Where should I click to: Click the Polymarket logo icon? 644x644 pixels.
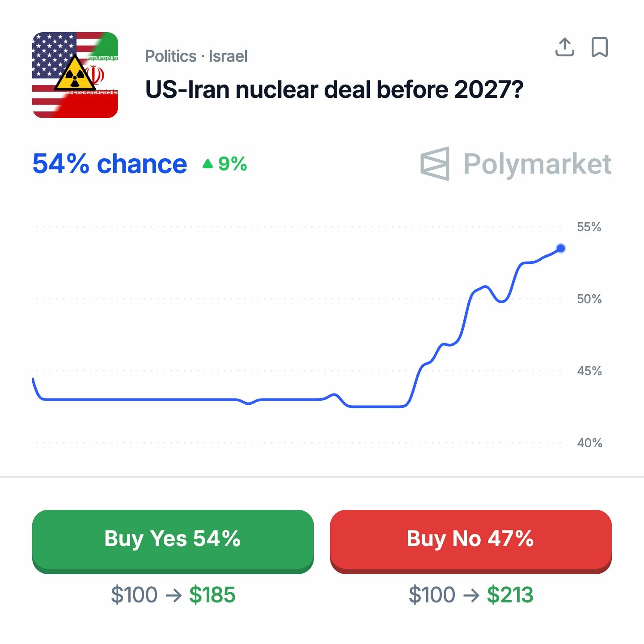click(435, 164)
